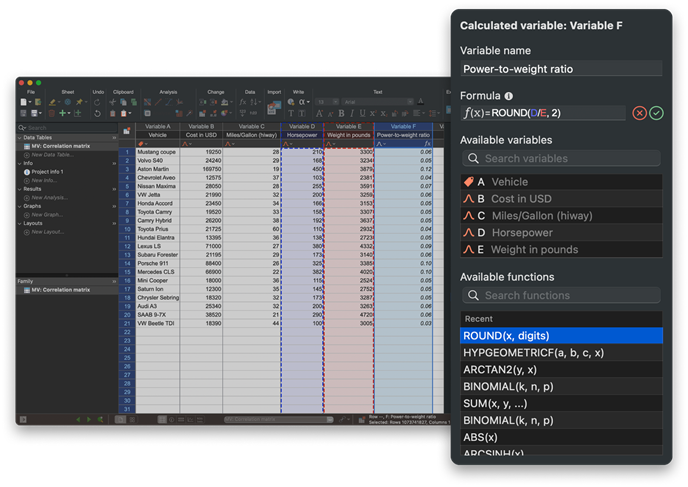The width and height of the screenshot is (688, 487).
Task: Click New Graph link
Action: click(x=46, y=215)
